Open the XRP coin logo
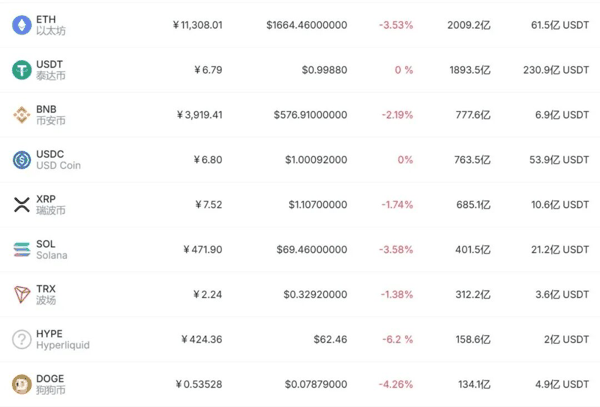The height and width of the screenshot is (407, 600). 22,205
